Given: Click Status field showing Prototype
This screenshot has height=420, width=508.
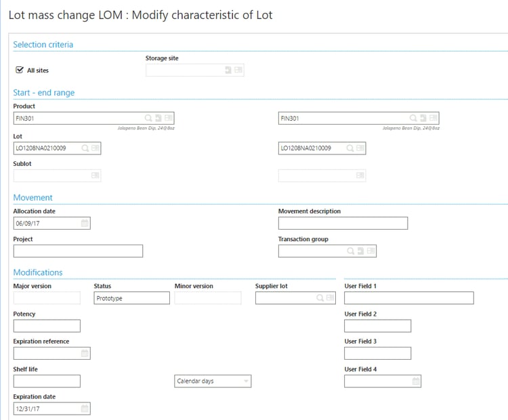Looking at the screenshot, I should [131, 298].
